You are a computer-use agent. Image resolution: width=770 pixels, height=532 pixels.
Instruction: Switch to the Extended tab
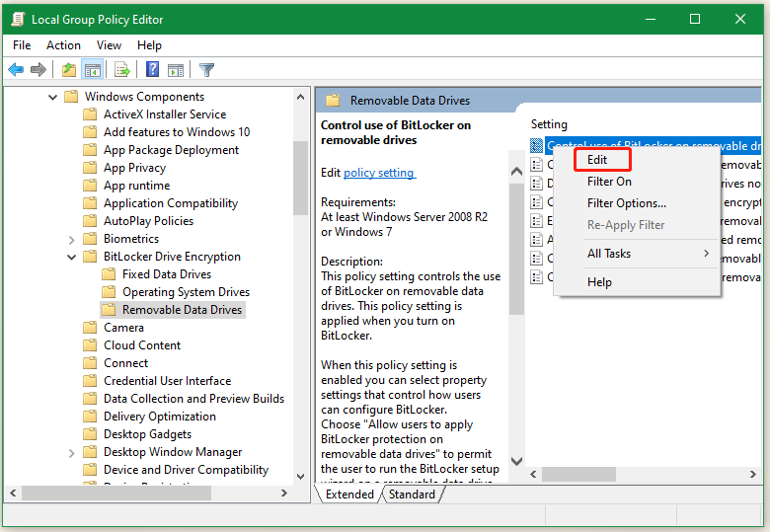[x=349, y=494]
